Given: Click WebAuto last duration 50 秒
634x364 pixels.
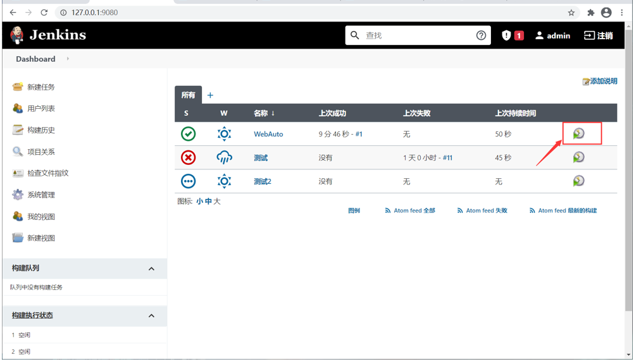Looking at the screenshot, I should [503, 134].
